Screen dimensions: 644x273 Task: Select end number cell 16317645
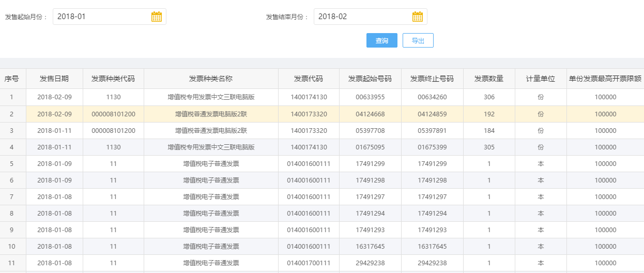[432, 246]
